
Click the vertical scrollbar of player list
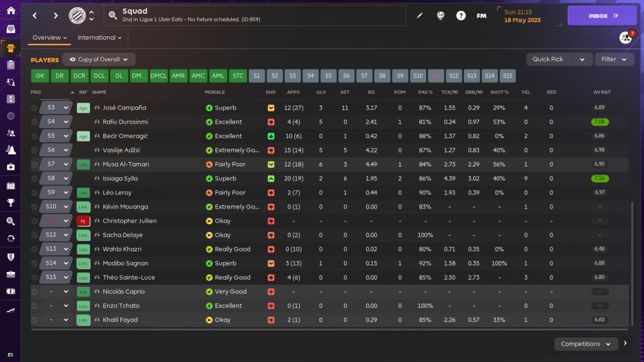tap(632, 263)
